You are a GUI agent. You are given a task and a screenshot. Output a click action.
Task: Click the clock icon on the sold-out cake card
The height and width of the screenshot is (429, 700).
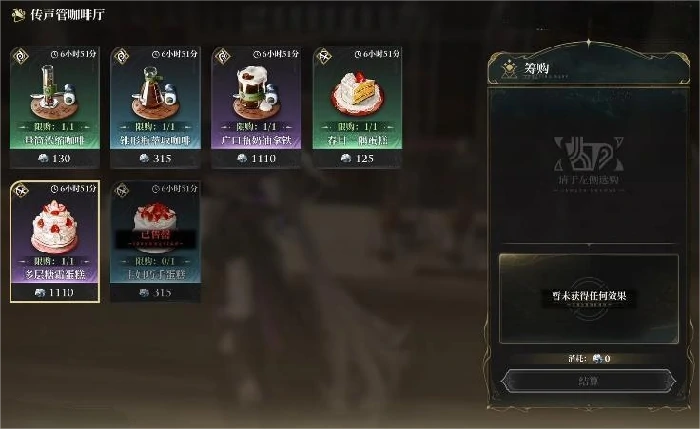tap(155, 189)
